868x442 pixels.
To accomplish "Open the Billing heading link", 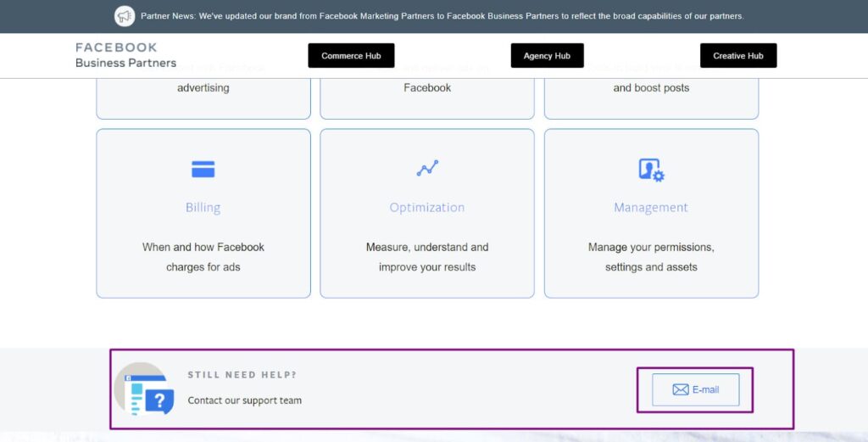I will point(203,207).
